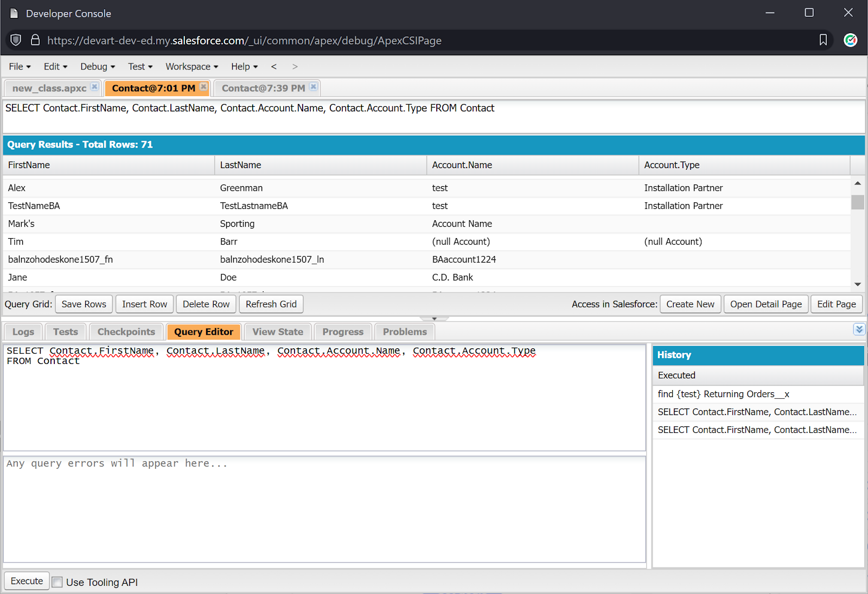This screenshot has height=594, width=868.
Task: Open the Workspace dropdown menu
Action: click(188, 66)
